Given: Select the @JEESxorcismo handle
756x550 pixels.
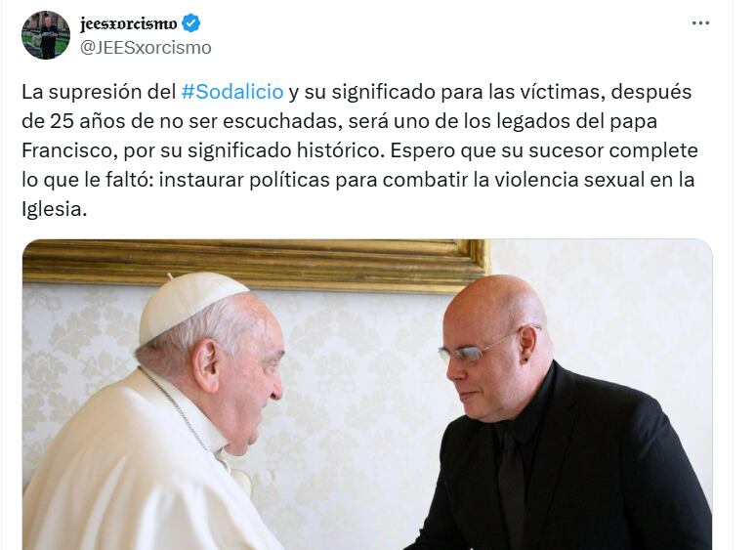Looking at the screenshot, I should 146,48.
